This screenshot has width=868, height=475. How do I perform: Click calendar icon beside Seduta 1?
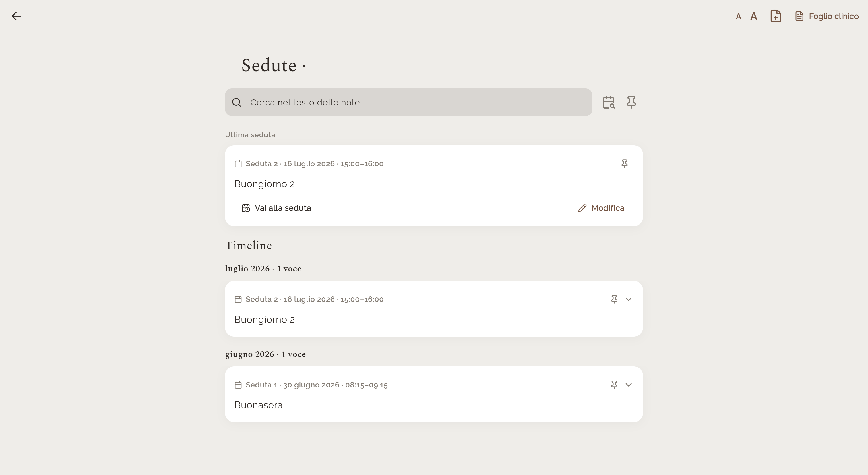(x=238, y=385)
